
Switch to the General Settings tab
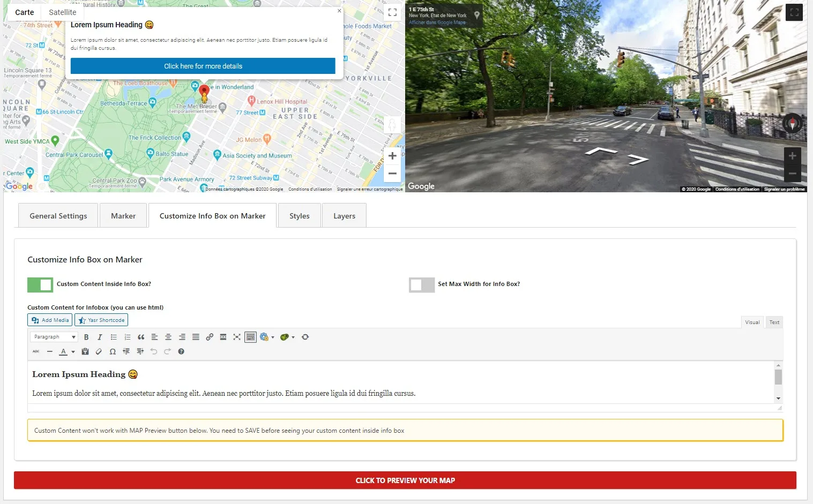(x=58, y=216)
